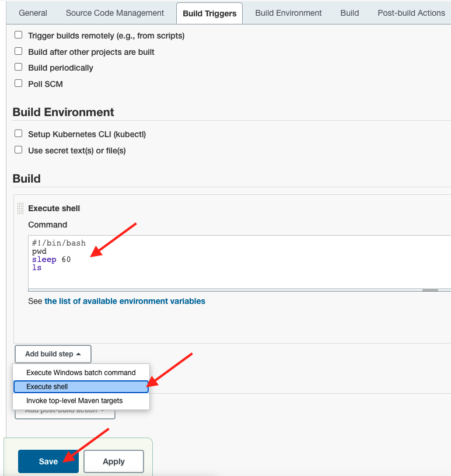
Task: Click inside the shell Command text area
Action: 239,262
